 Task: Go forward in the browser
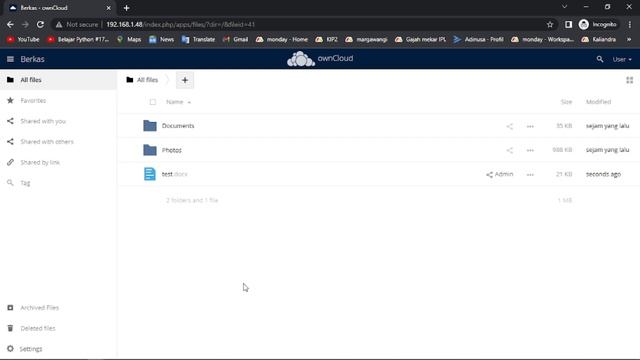click(25, 24)
